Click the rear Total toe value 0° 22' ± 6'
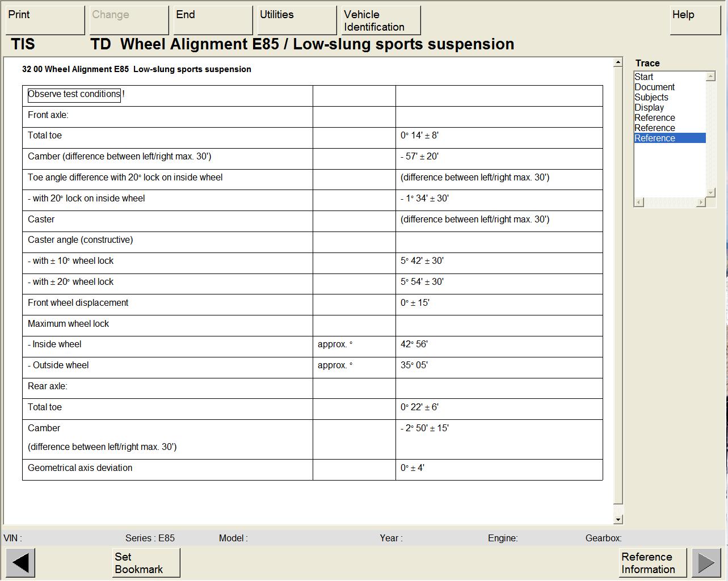 coord(419,407)
